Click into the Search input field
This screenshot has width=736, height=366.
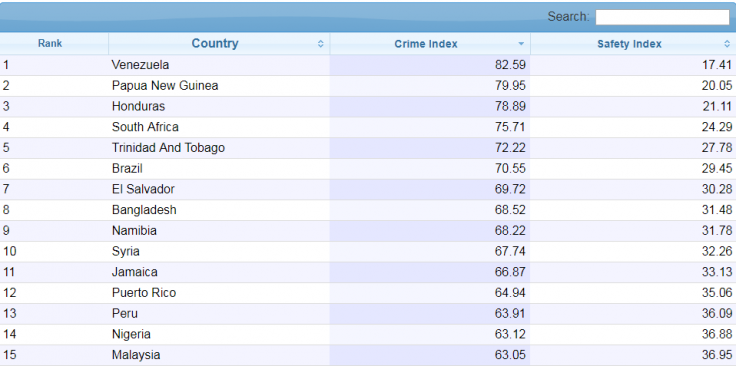click(662, 17)
